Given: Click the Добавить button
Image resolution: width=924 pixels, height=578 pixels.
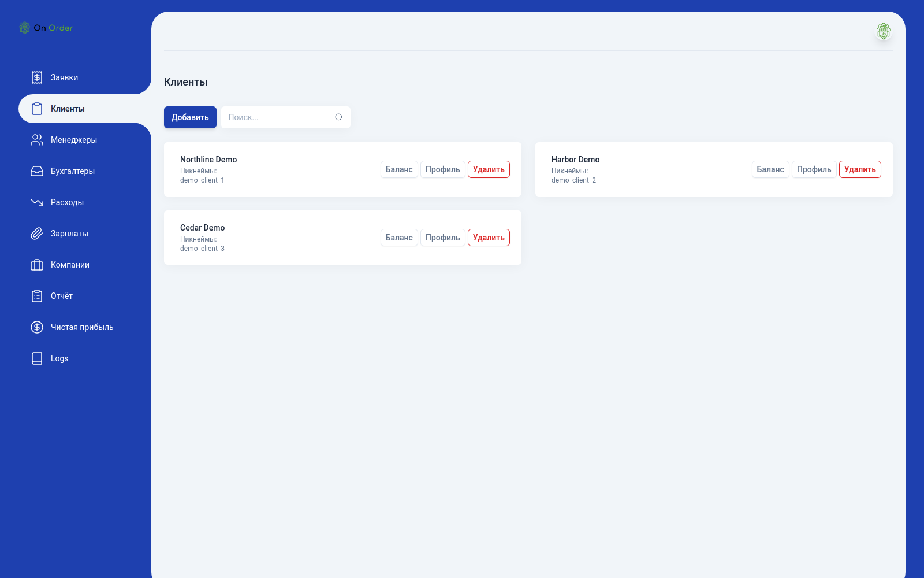Looking at the screenshot, I should 190,117.
